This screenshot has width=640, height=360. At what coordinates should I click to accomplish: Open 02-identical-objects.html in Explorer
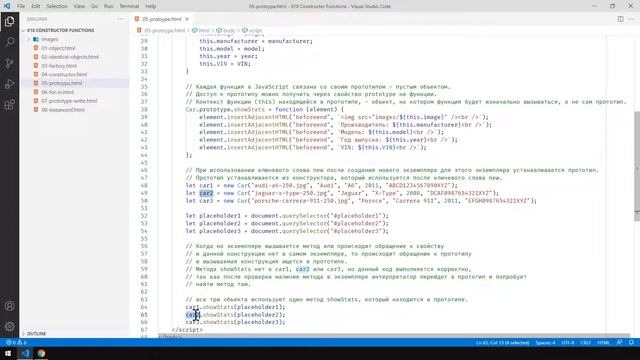click(x=70, y=57)
